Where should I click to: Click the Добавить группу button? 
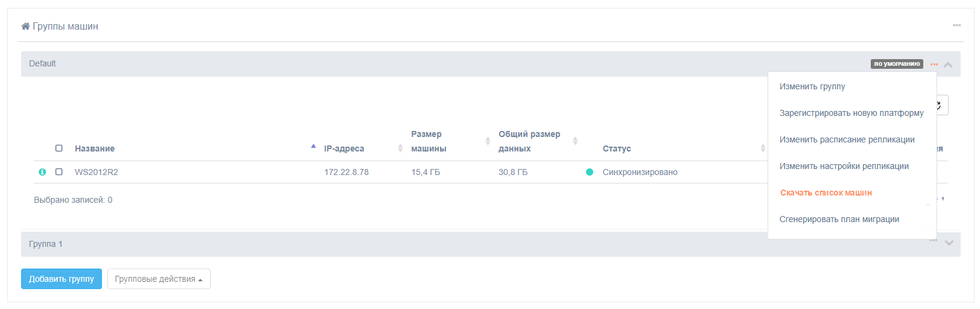pyautogui.click(x=62, y=279)
